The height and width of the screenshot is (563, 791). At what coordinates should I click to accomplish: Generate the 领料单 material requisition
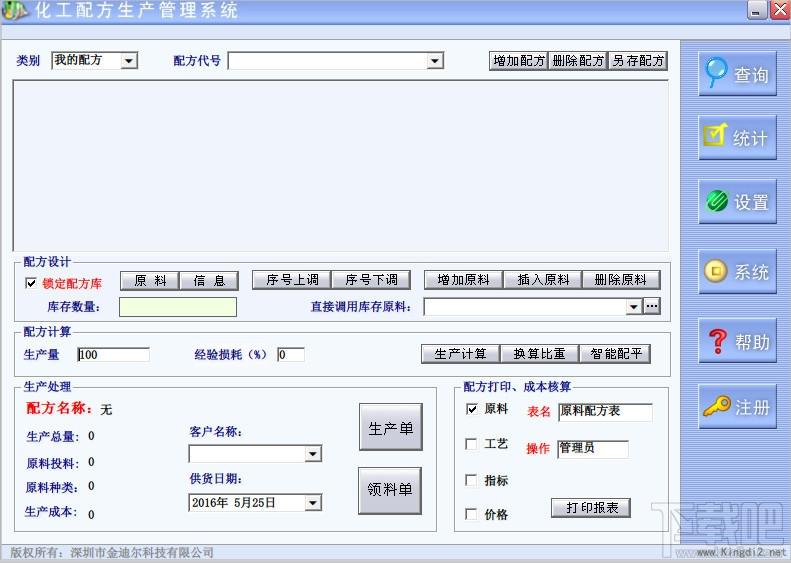(389, 491)
